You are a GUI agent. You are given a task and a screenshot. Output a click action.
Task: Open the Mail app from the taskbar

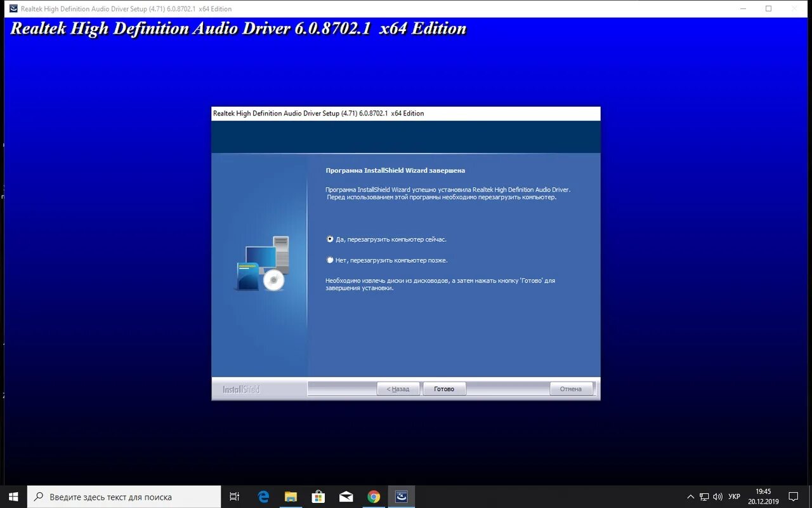pos(346,497)
